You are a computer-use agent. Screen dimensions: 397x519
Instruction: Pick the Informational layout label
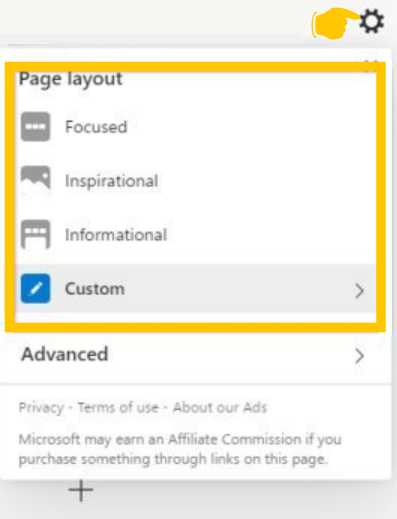[116, 235]
